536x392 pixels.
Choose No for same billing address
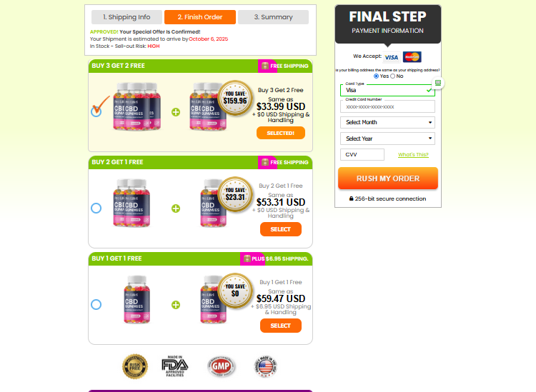coord(393,76)
